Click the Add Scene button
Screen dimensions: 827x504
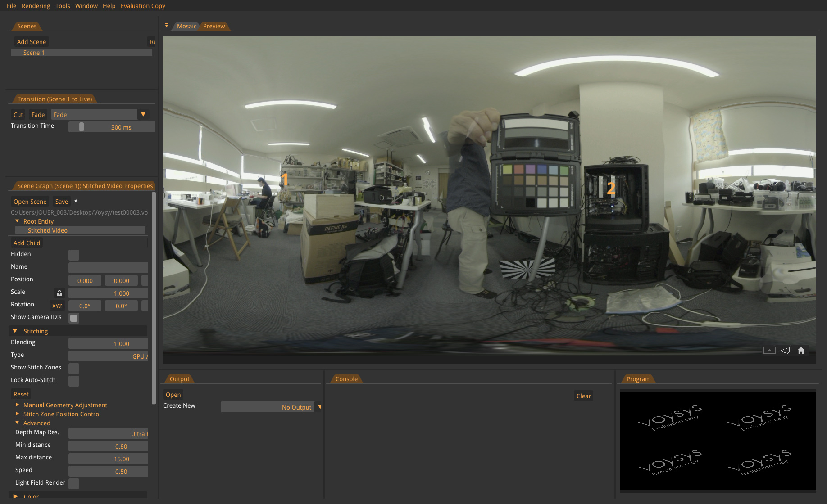[x=31, y=41]
